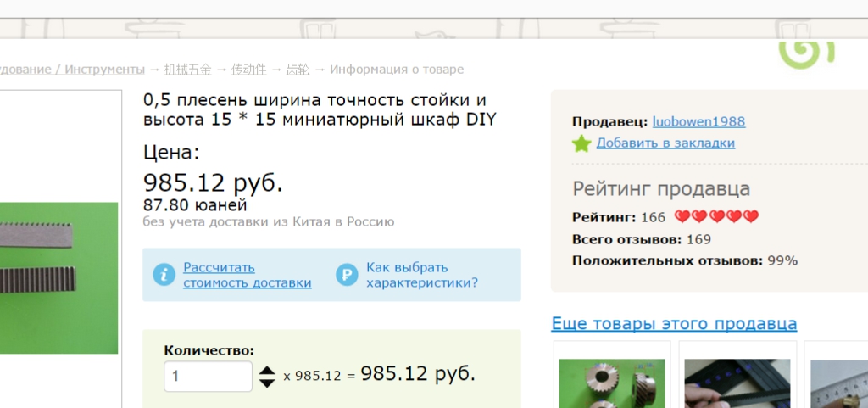Click Положительных отзывов: 99% text
Image resolution: width=868 pixels, height=408 pixels.
coord(685,260)
